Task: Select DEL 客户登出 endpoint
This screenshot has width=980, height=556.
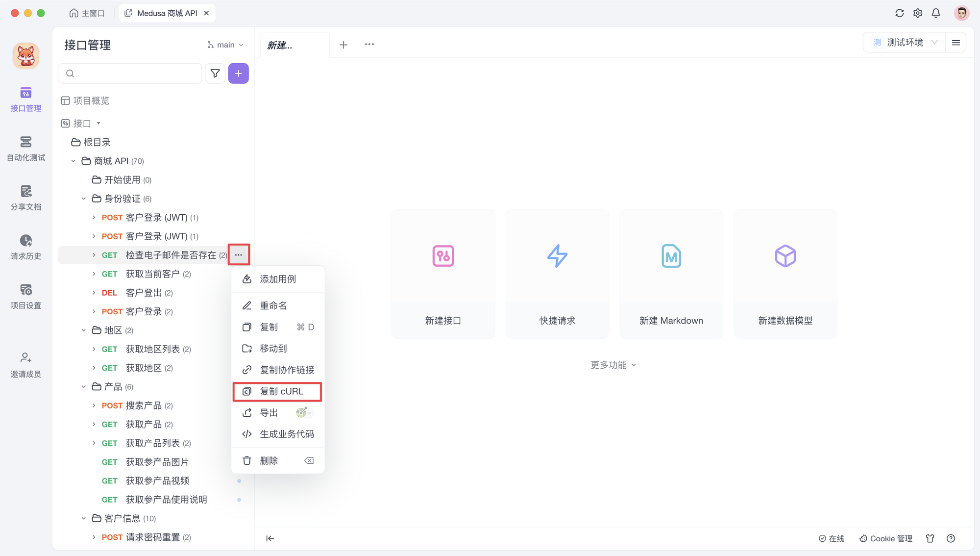Action: [x=137, y=293]
